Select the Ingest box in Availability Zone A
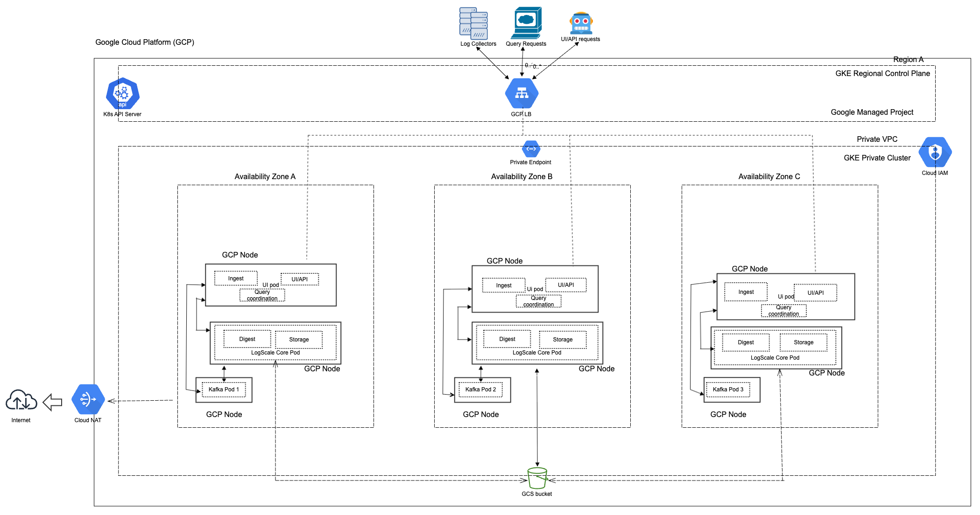 pos(235,278)
